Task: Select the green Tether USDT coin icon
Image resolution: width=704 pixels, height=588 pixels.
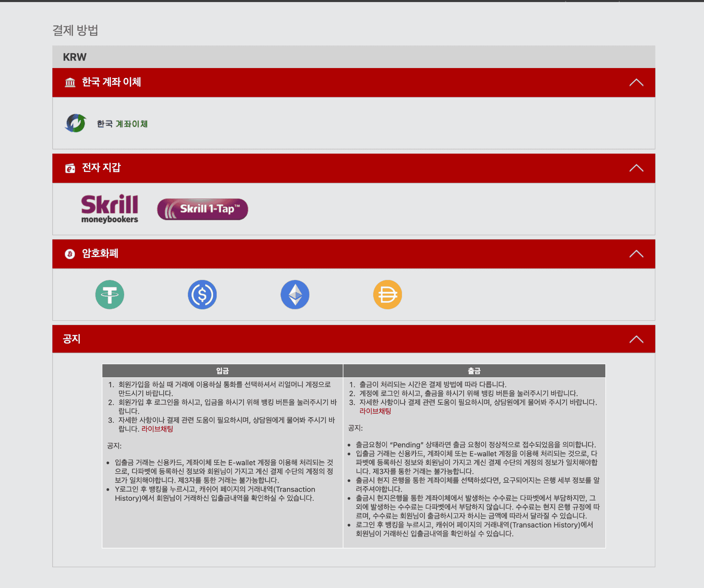Action: click(110, 295)
